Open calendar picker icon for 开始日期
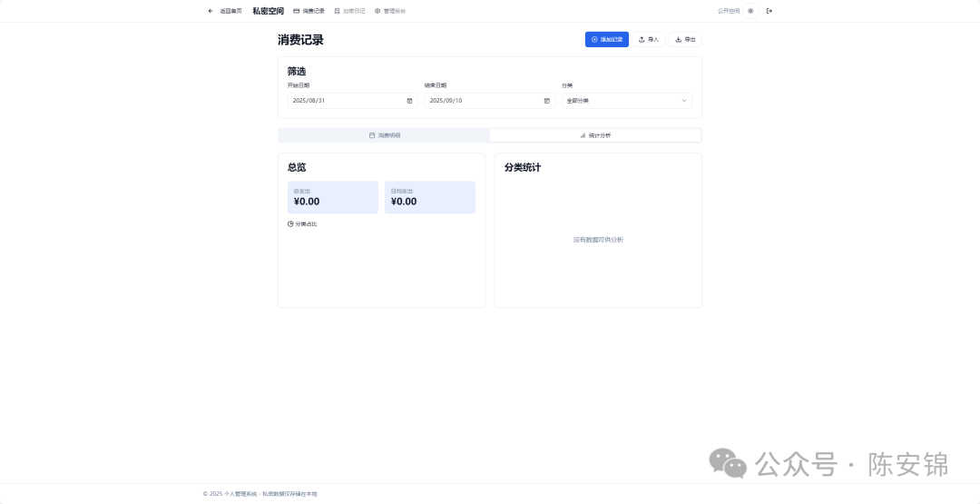The image size is (980, 504). [409, 101]
